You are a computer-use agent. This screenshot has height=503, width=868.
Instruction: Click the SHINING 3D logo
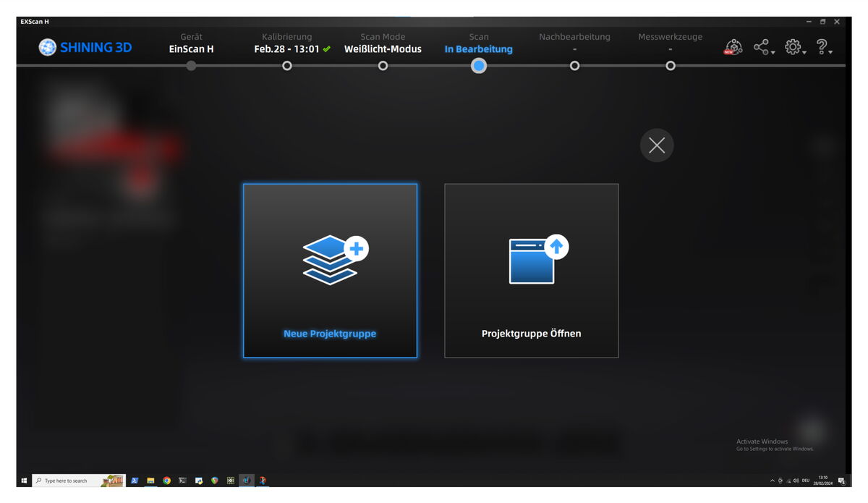86,48
